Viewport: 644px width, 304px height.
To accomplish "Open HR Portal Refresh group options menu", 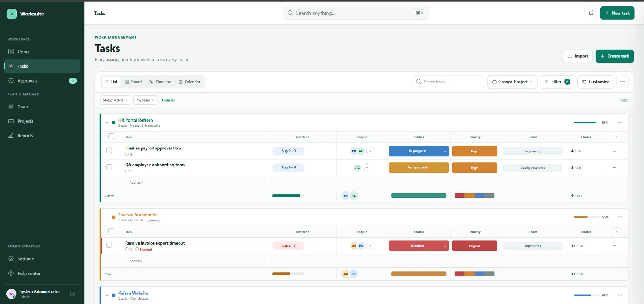I will point(620,122).
